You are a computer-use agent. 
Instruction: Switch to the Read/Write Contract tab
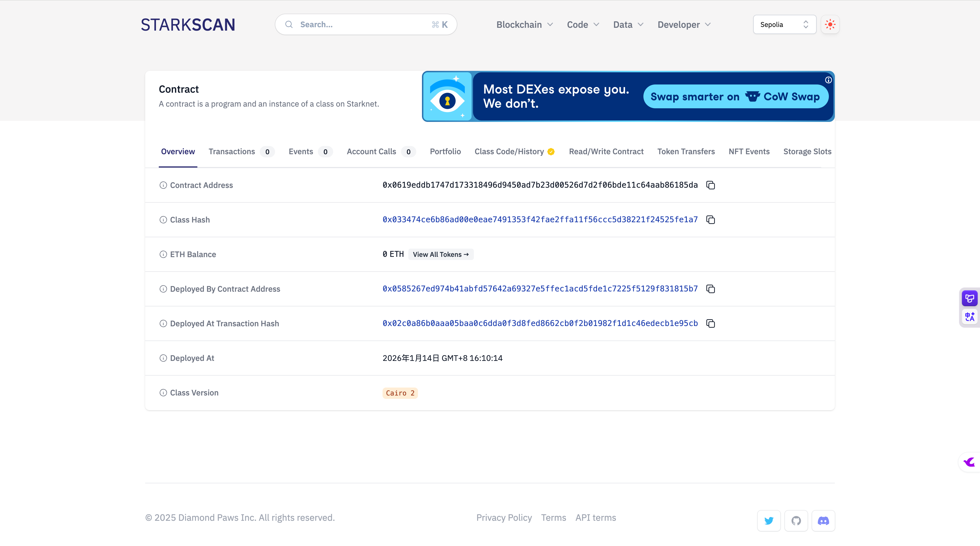[x=606, y=152]
